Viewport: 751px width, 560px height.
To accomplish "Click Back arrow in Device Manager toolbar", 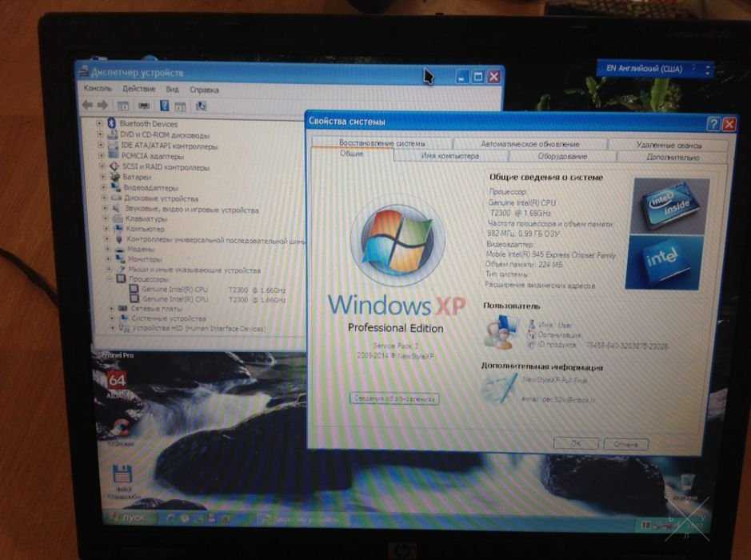I will (87, 105).
